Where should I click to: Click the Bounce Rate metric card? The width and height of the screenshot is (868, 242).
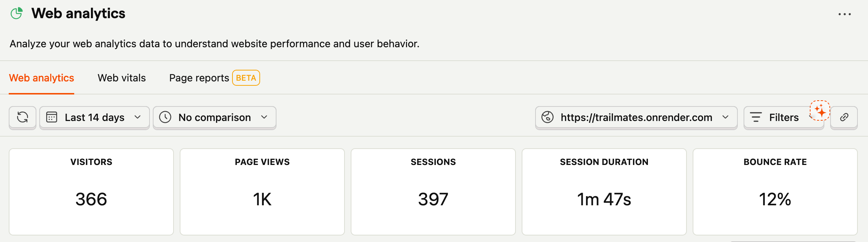point(775,191)
